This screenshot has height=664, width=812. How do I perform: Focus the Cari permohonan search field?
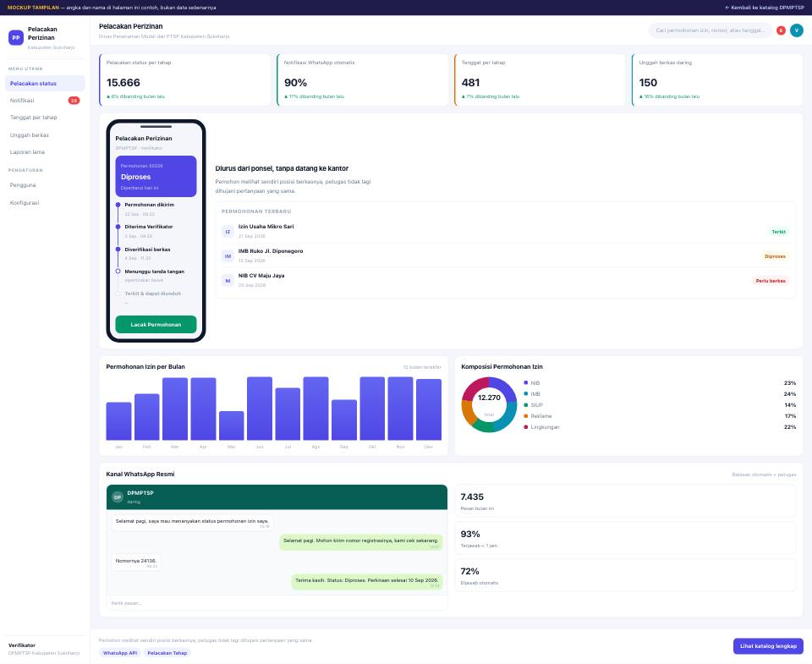710,30
